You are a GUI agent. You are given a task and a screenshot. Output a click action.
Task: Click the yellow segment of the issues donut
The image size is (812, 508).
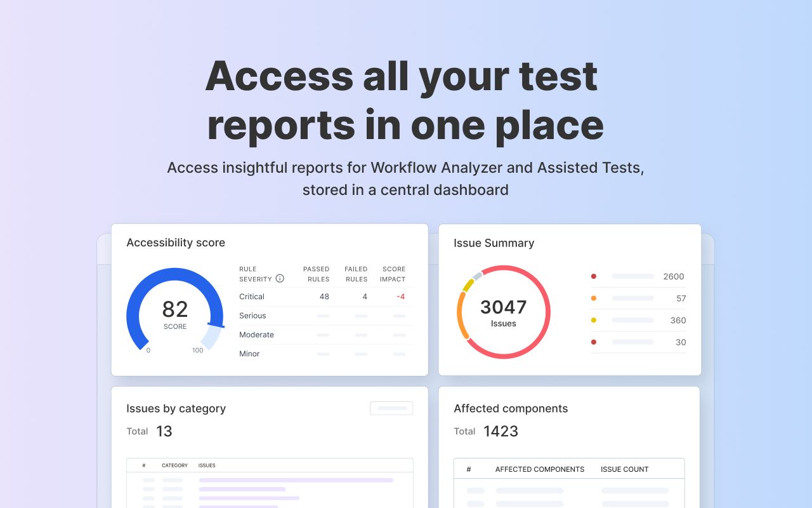click(x=468, y=284)
